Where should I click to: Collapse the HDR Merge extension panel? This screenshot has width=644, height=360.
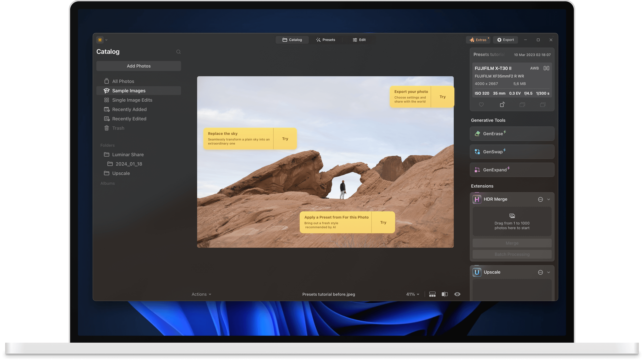549,199
